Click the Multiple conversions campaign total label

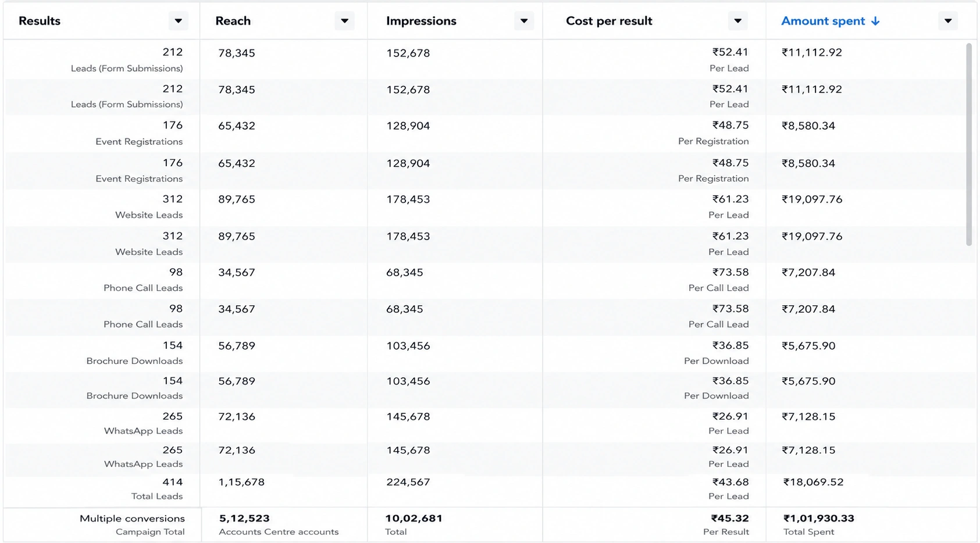(x=132, y=519)
